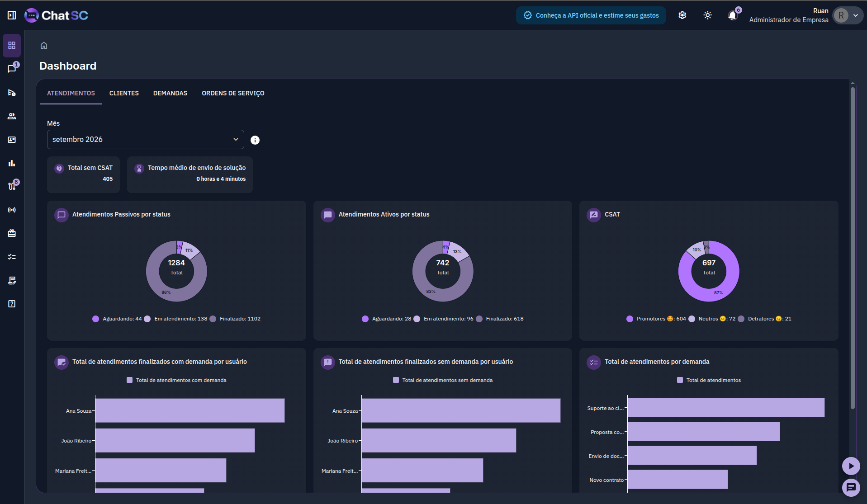Toggle light/dark theme sun icon
Image resolution: width=867 pixels, height=504 pixels.
pyautogui.click(x=708, y=15)
